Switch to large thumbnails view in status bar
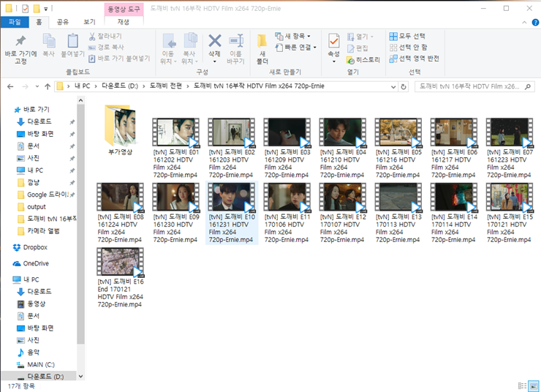 coord(532,385)
